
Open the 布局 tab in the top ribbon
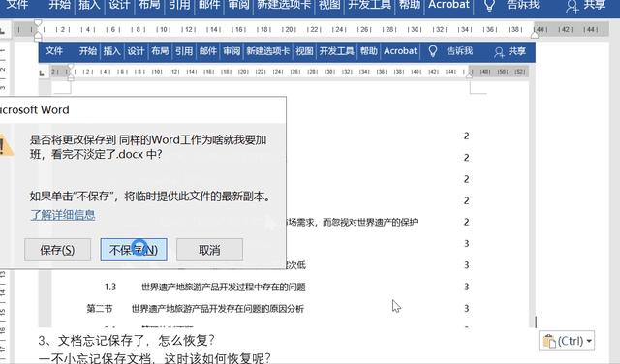click(x=149, y=5)
